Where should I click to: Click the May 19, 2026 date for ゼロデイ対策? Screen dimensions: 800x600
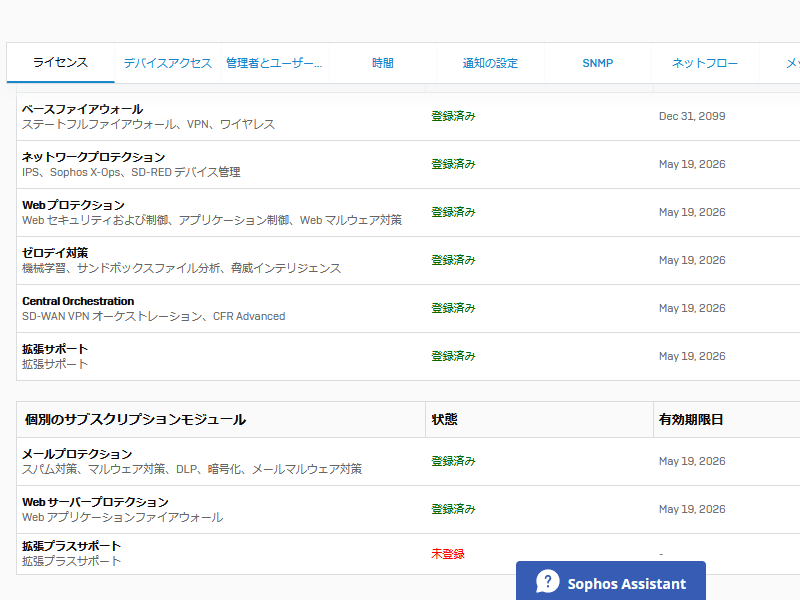pos(692,260)
